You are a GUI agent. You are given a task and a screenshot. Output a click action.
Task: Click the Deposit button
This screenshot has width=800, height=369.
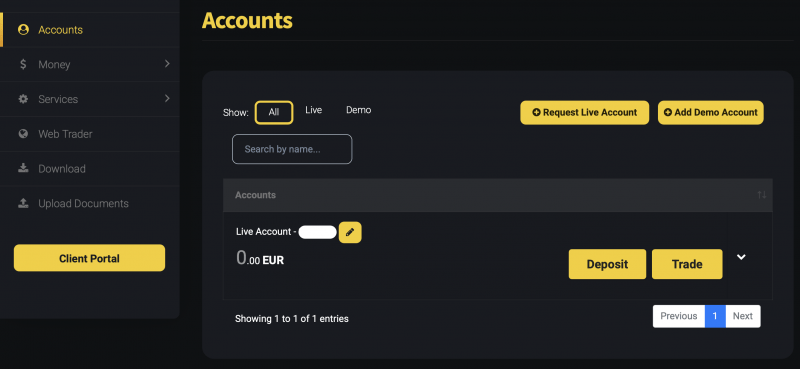pos(607,264)
